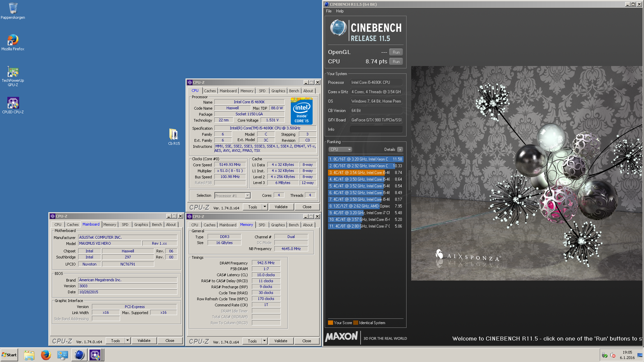Open SPD tab in top CPU-Z window
The height and width of the screenshot is (362, 644).
262,91
